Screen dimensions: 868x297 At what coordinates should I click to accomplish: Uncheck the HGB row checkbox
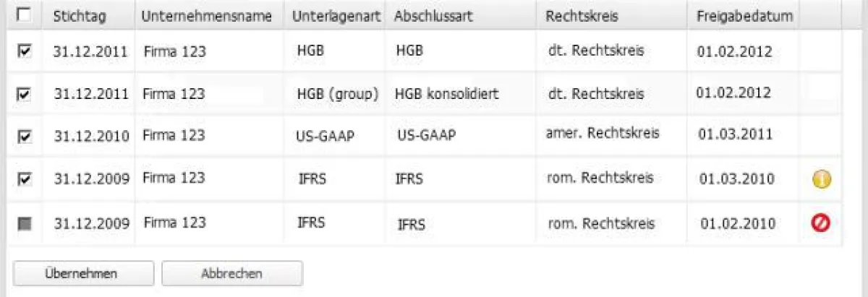[24, 51]
